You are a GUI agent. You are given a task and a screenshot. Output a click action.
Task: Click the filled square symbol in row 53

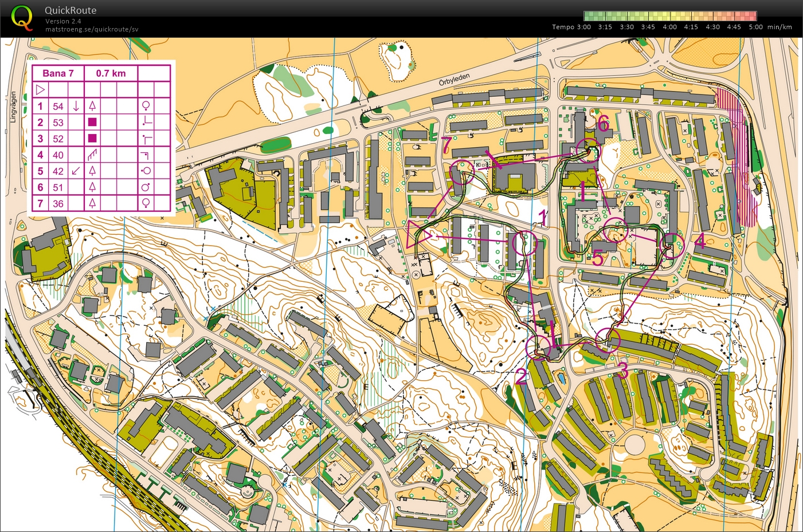(x=92, y=122)
